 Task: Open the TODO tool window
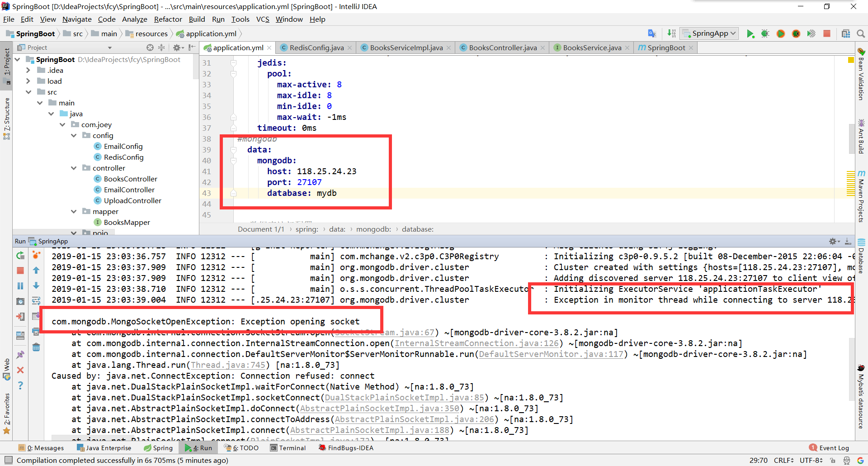tap(242, 448)
